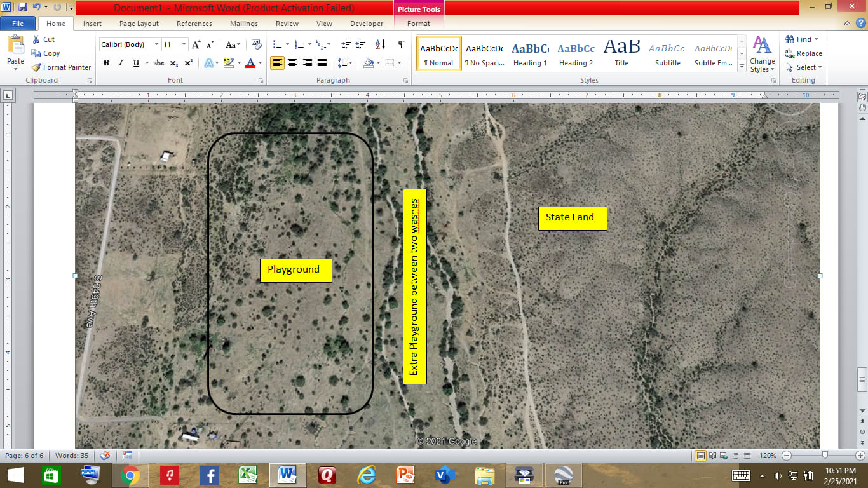Image resolution: width=868 pixels, height=488 pixels.
Task: Click the Grow Font icon
Action: [196, 44]
